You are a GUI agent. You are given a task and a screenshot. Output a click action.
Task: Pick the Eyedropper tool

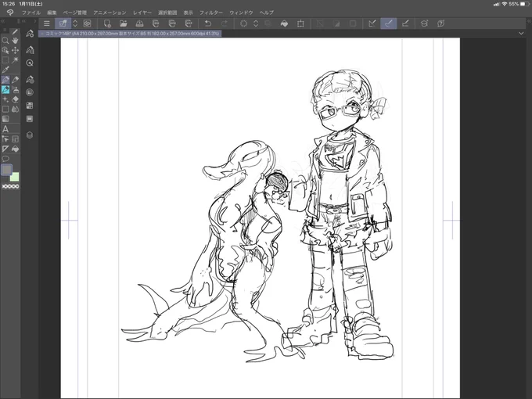[5, 70]
